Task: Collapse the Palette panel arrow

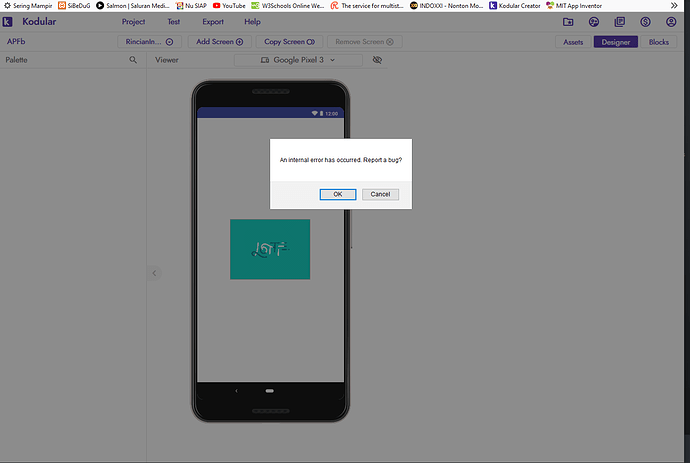Action: click(154, 273)
